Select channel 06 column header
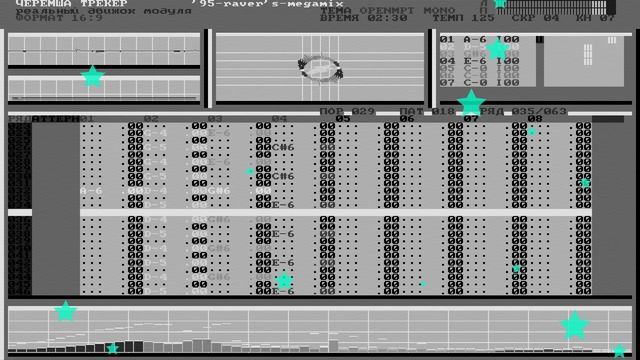The width and height of the screenshot is (640, 360). click(x=407, y=119)
